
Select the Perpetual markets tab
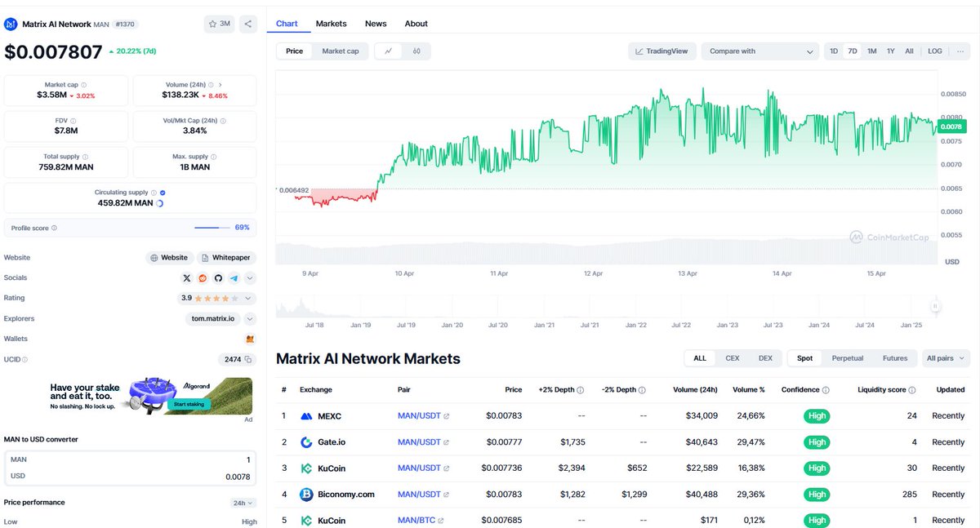(848, 358)
